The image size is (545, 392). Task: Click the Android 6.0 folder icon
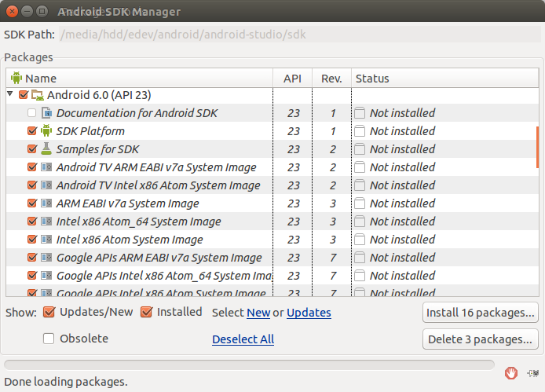37,95
